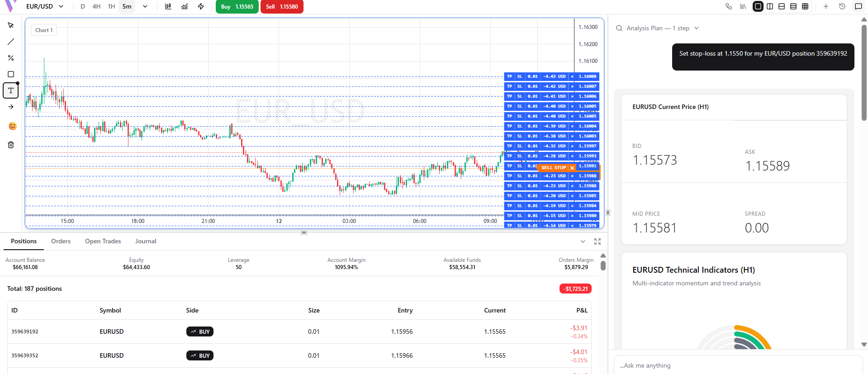Screen dimensions: 868x374
Task: Toggle the chat panel icon
Action: point(858,6)
